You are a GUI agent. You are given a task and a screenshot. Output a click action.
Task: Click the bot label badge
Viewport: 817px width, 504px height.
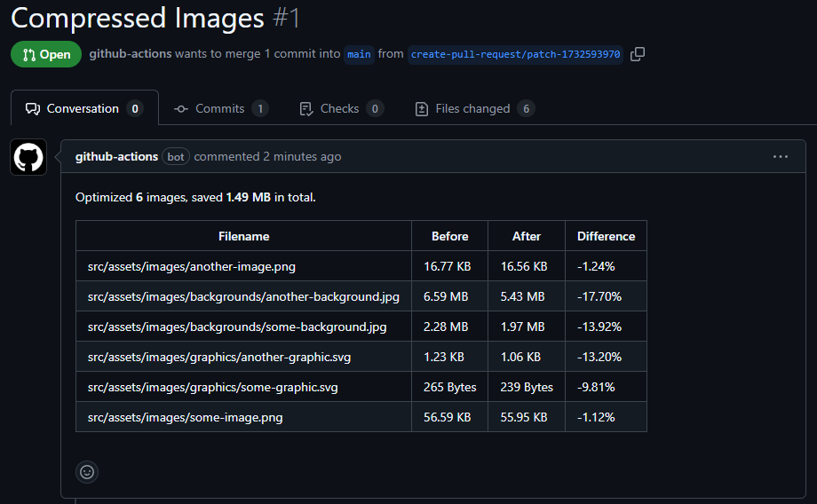(176, 157)
